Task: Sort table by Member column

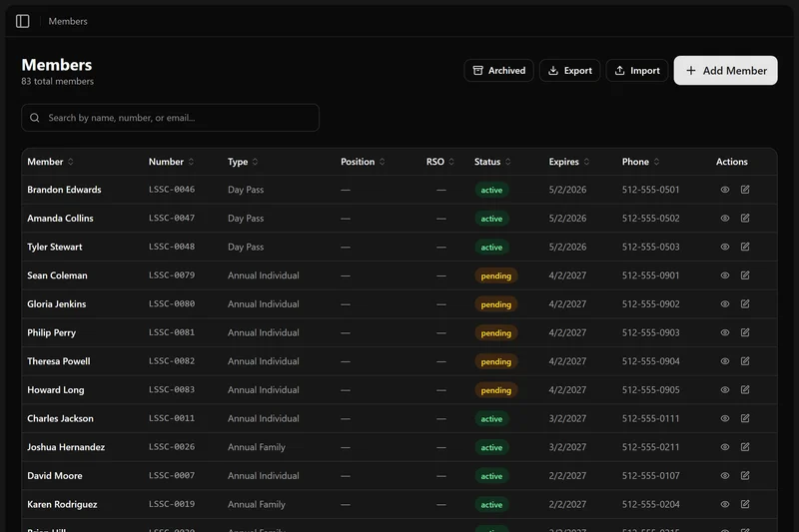Action: 51,162
